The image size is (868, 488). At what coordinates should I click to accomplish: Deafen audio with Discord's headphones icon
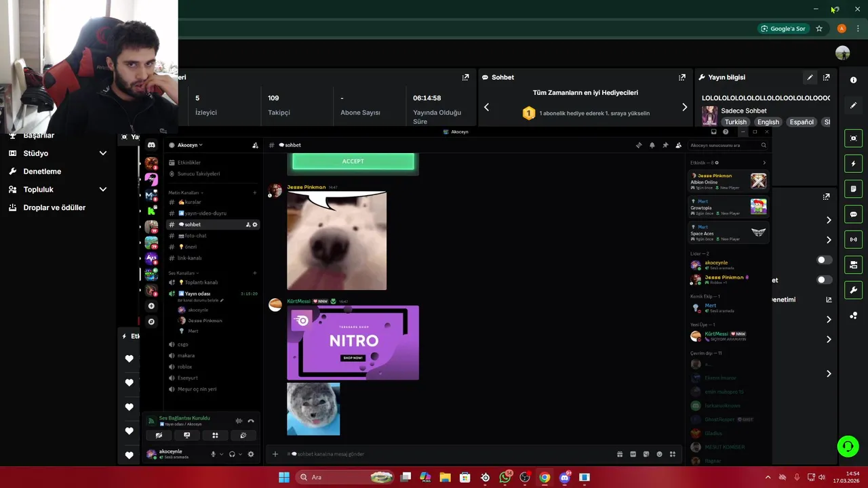(232, 454)
